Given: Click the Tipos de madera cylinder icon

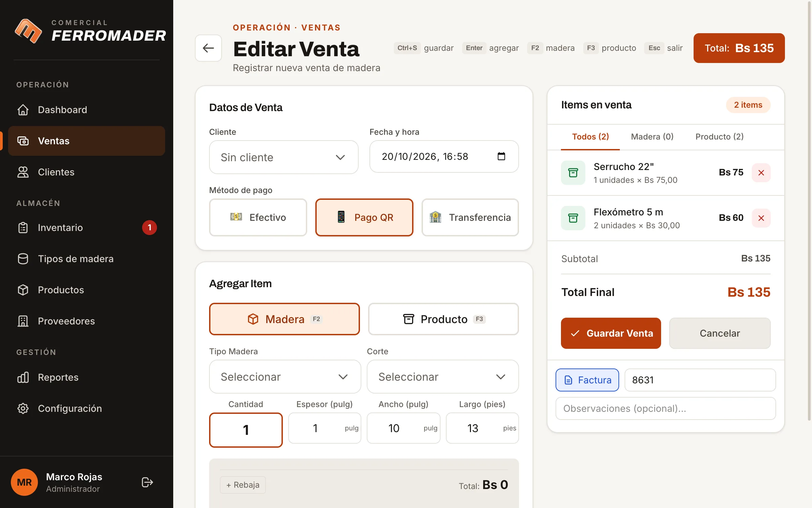Looking at the screenshot, I should click(23, 259).
